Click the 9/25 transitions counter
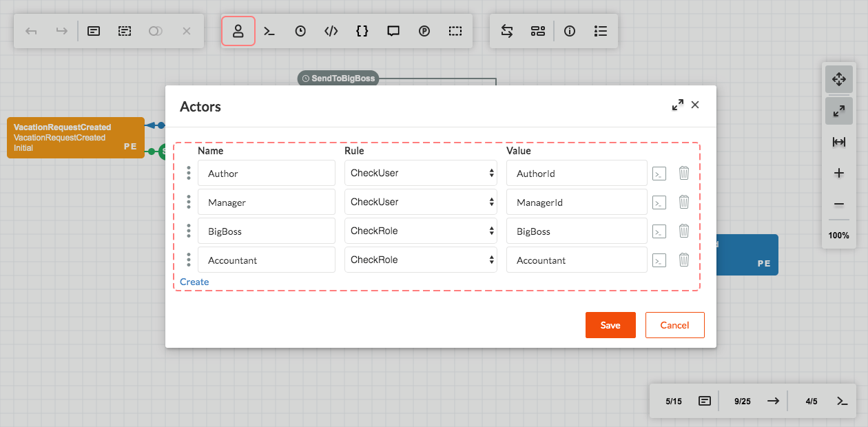The height and width of the screenshot is (427, 868). click(743, 401)
